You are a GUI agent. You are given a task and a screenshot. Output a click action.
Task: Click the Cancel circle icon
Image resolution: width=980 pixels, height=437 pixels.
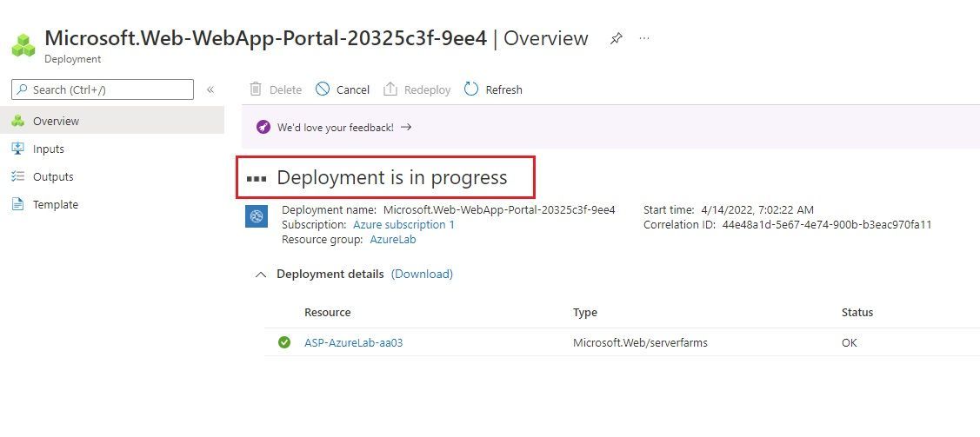(323, 89)
